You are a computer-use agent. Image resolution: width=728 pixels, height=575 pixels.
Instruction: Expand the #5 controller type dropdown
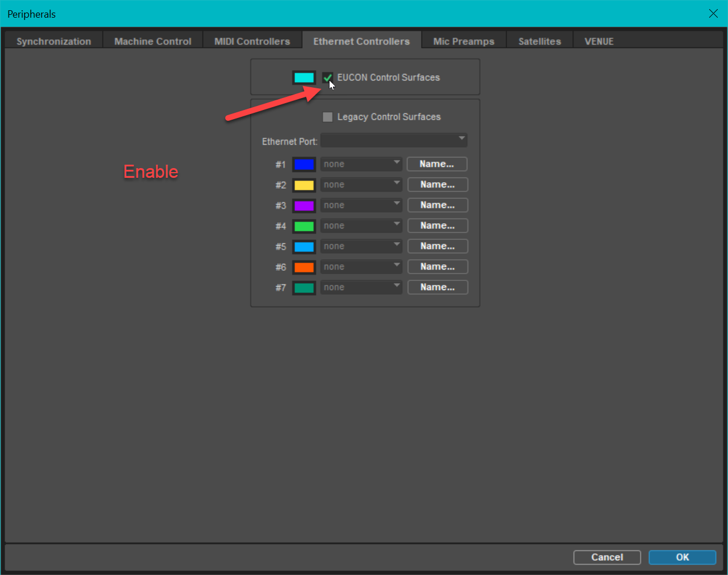361,246
